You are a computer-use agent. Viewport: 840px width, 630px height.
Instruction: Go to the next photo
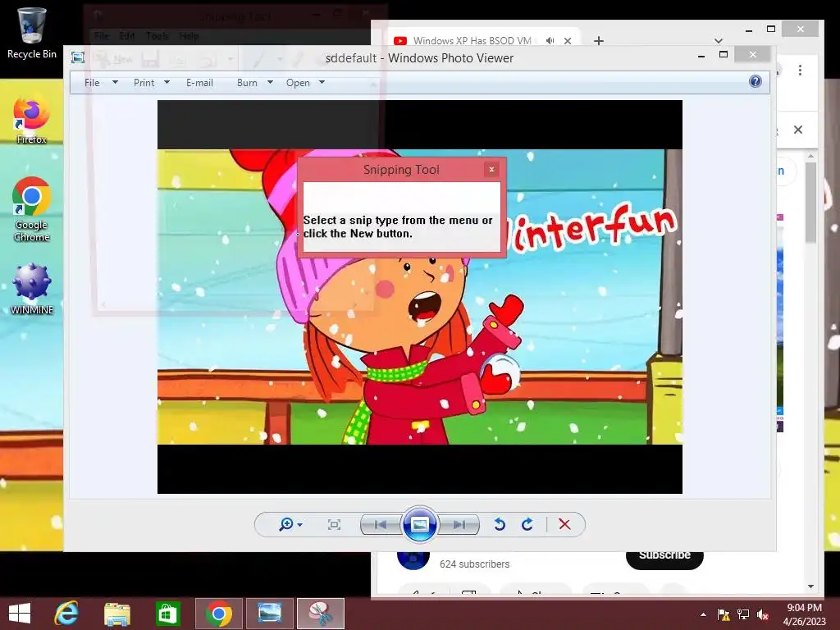(459, 524)
